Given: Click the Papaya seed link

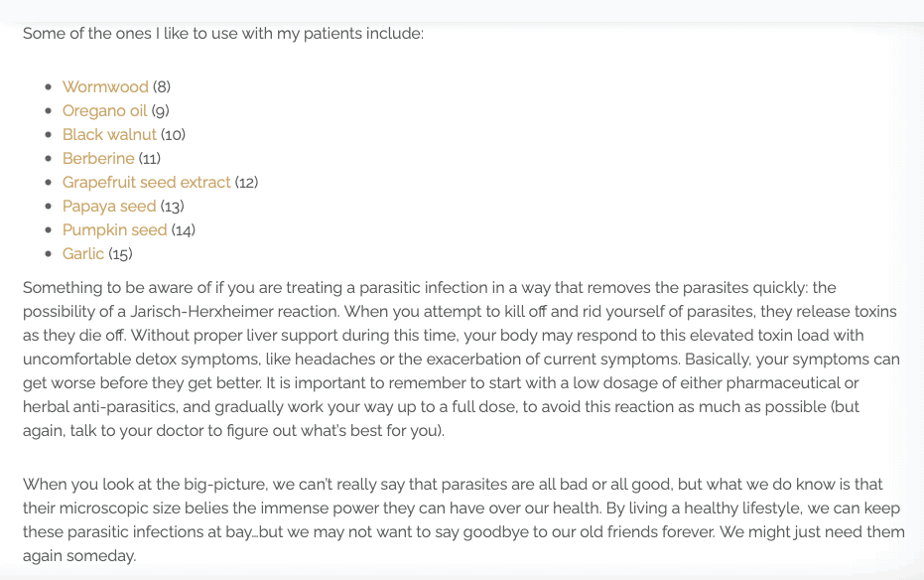Looking at the screenshot, I should point(109,207).
